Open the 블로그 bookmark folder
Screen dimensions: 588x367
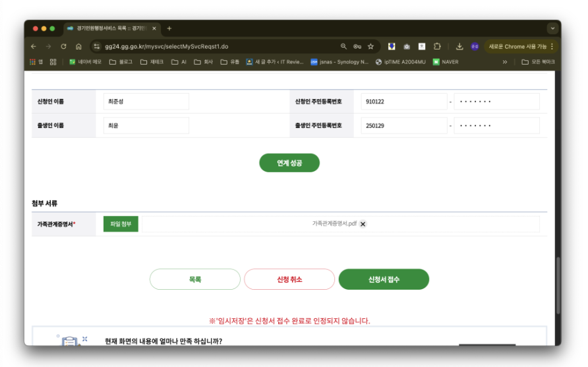pos(121,62)
